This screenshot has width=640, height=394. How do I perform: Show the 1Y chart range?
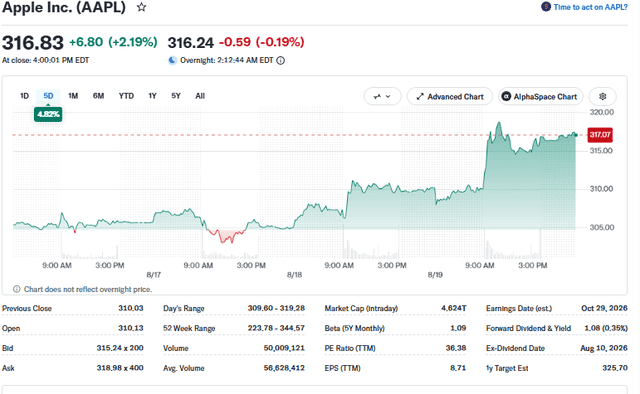152,96
